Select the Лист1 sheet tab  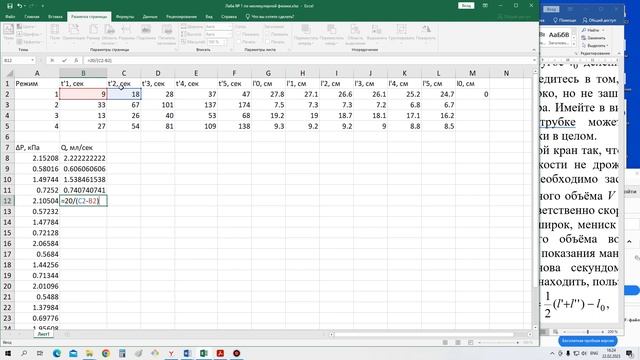pyautogui.click(x=44, y=334)
